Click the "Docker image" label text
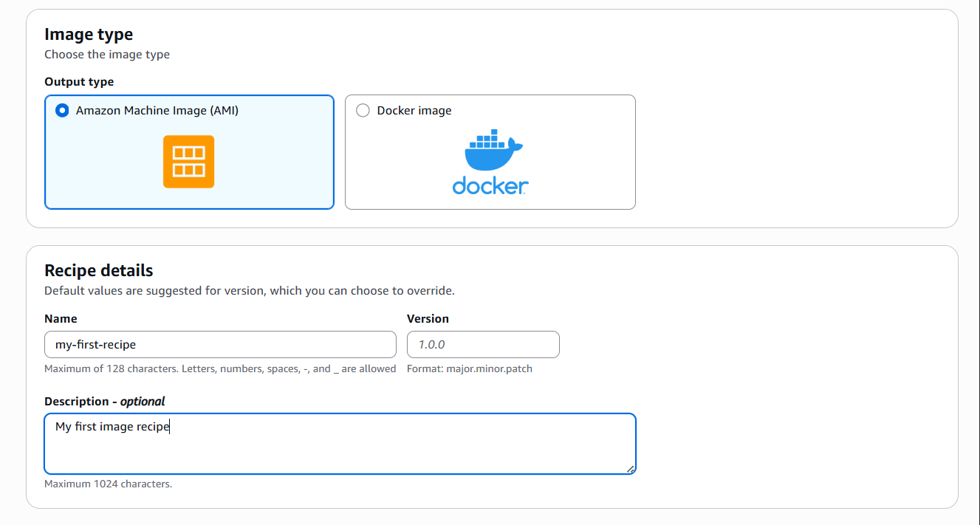The image size is (980, 525). (x=414, y=111)
